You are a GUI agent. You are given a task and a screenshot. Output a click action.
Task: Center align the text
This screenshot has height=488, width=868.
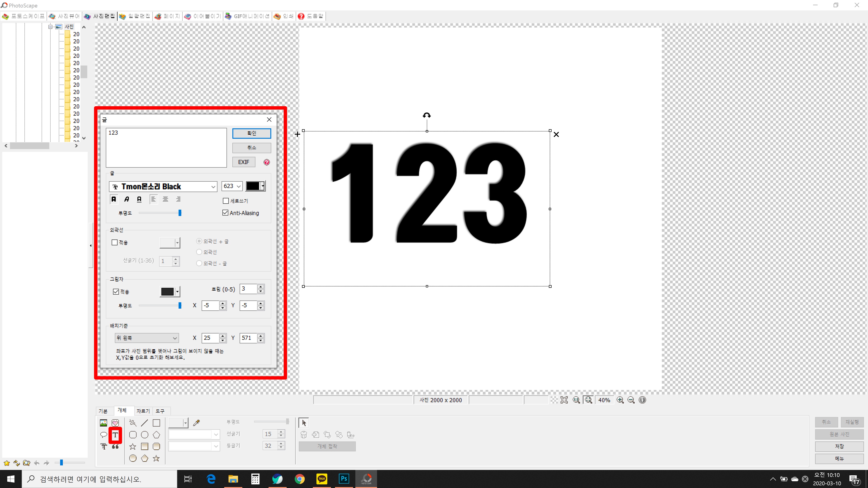165,199
